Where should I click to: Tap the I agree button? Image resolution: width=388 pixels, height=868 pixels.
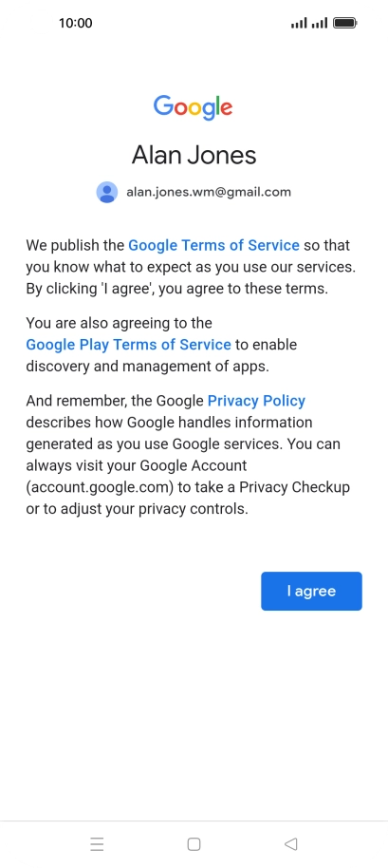click(x=311, y=591)
